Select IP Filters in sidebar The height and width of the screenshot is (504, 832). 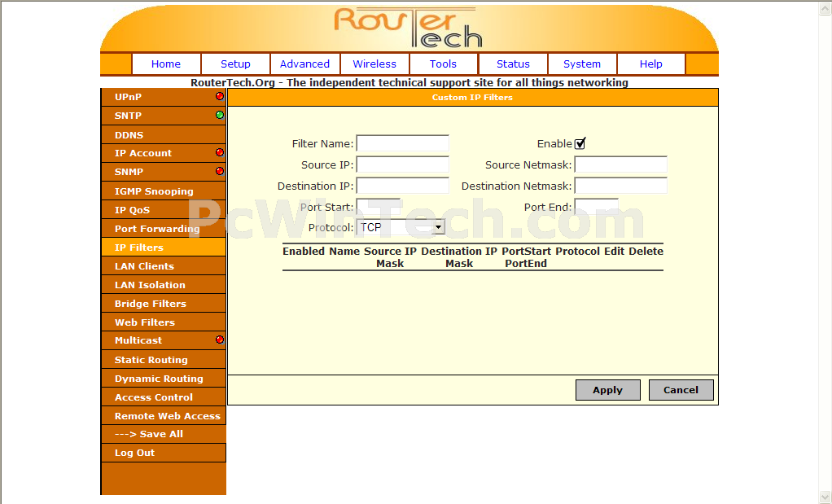point(164,248)
